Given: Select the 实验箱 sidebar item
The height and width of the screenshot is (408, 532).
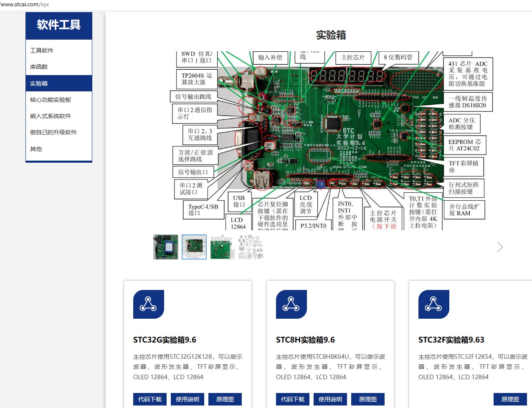Looking at the screenshot, I should [59, 83].
